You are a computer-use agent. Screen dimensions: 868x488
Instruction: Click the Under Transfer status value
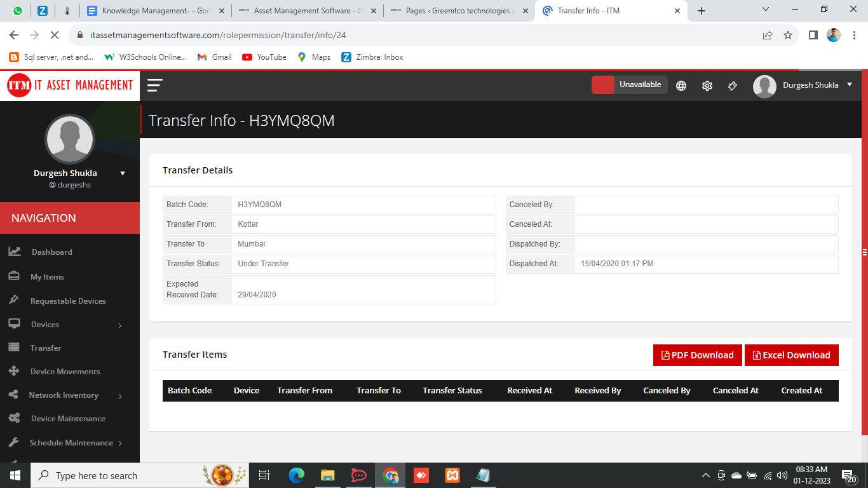click(264, 264)
